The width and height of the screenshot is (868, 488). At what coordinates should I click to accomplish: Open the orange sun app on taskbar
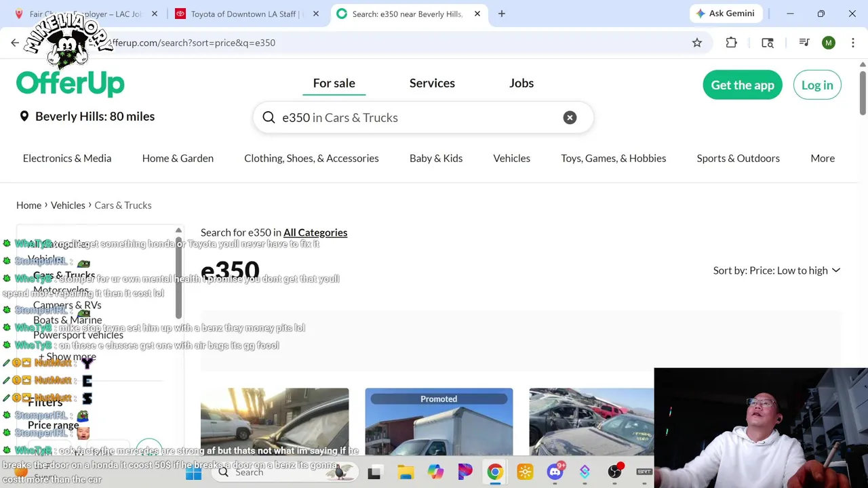[525, 472]
